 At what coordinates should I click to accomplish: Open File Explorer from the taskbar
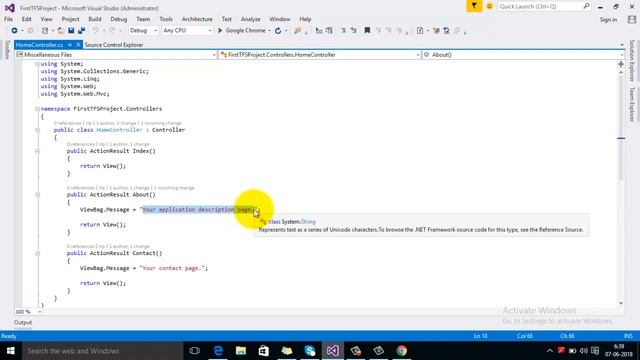point(241,351)
